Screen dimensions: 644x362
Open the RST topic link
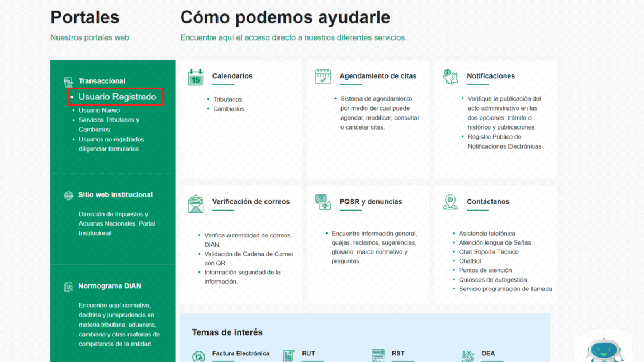tap(398, 354)
